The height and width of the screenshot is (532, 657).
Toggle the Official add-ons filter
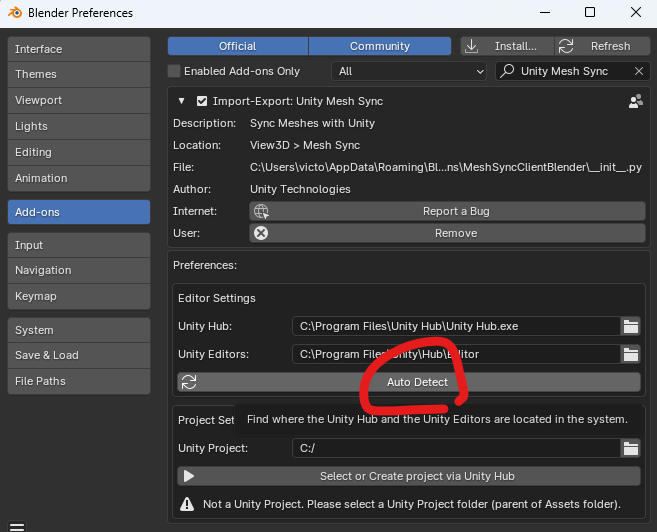click(238, 46)
